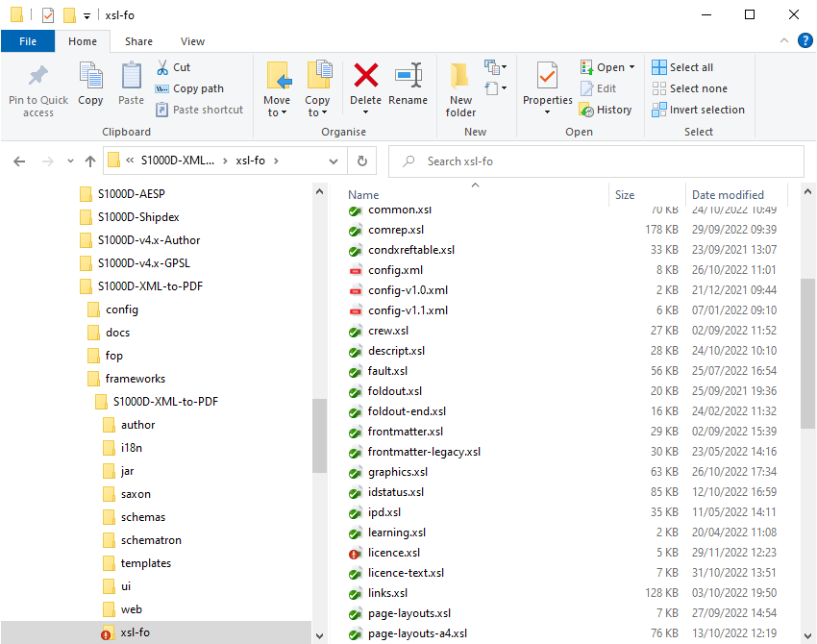Open the Delete options dropdown arrow
The height and width of the screenshot is (644, 817).
coord(366,112)
